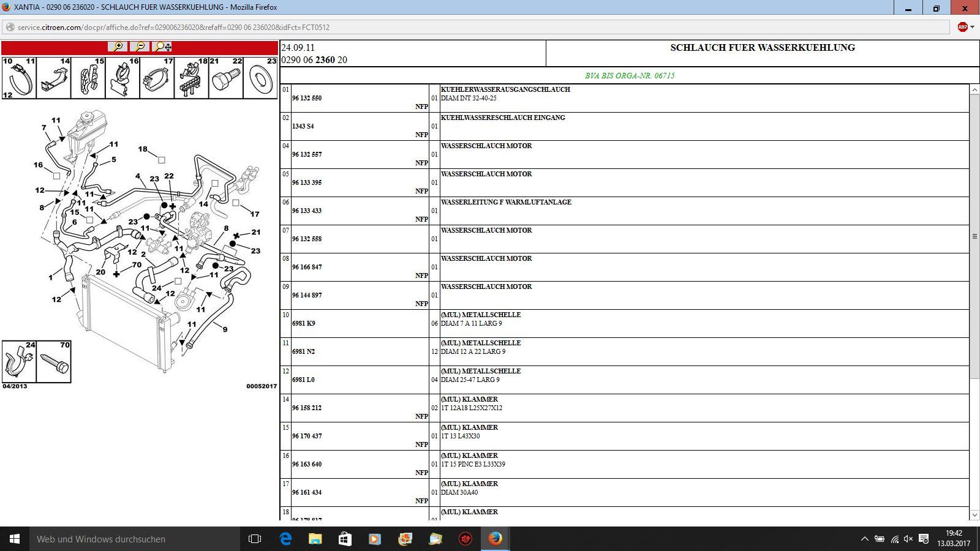Click the volume icon in system tray

click(908, 539)
